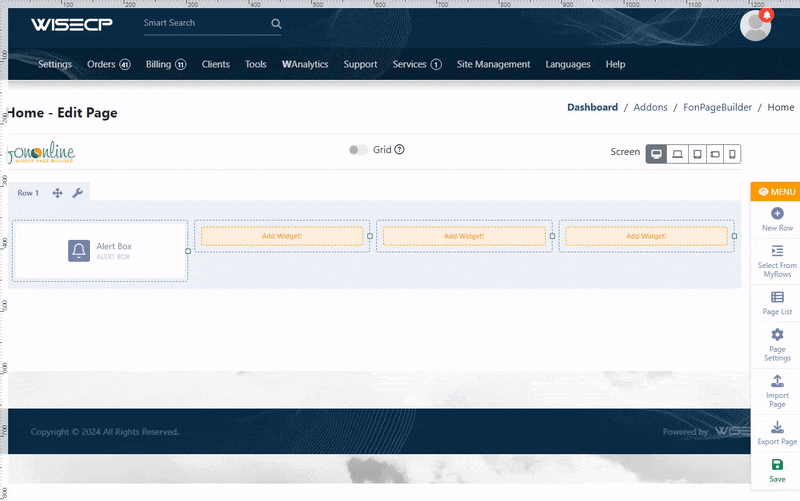Open the Languages menu
This screenshot has height=501, width=800.
tap(568, 64)
